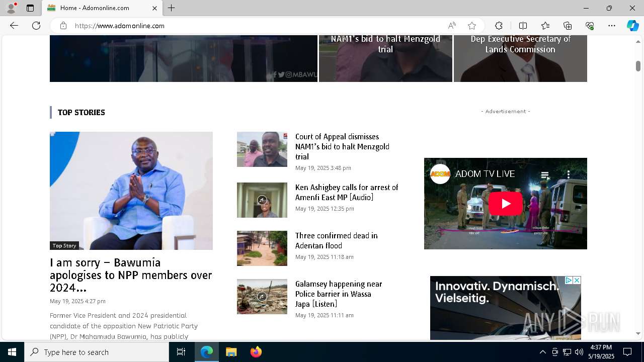
Task: Close the Innovativ Dynamisch advertisement
Action: pyautogui.click(x=577, y=280)
